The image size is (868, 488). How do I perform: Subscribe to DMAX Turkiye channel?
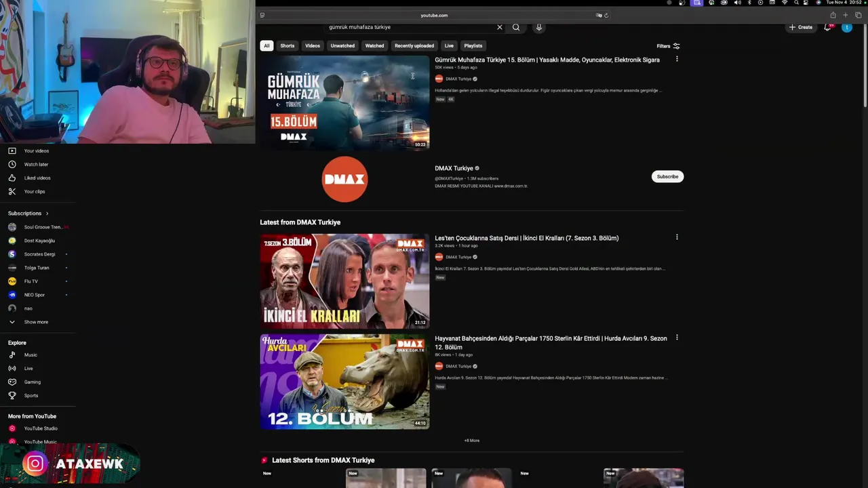click(x=667, y=176)
